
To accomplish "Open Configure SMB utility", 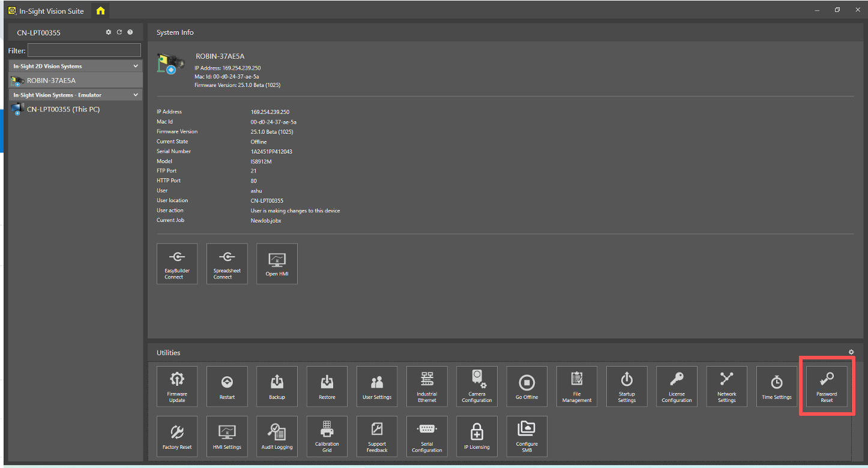I will pos(527,436).
